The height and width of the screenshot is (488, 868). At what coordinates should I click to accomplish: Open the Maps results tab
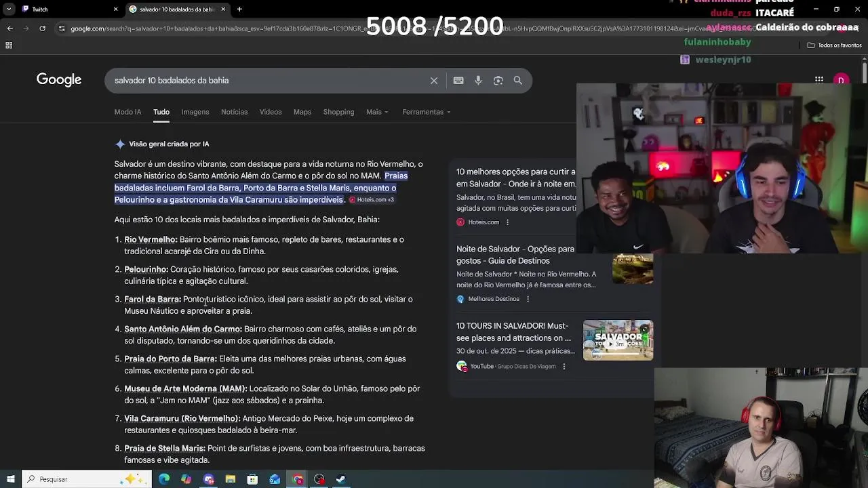click(x=302, y=112)
